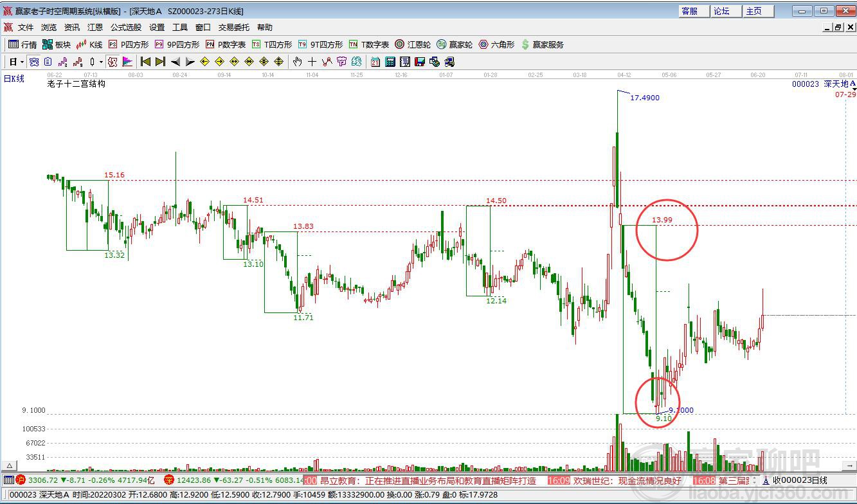This screenshot has width=857, height=504.
Task: Click the status bar grid icon
Action: click(x=9, y=480)
